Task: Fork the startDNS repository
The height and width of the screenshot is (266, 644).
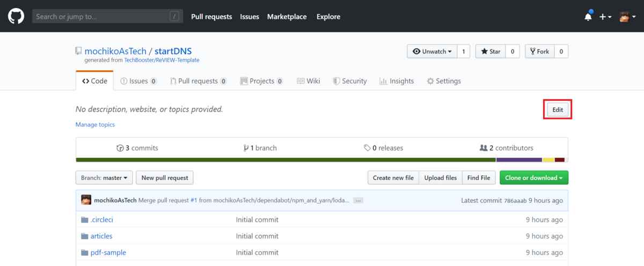Action: click(x=539, y=51)
